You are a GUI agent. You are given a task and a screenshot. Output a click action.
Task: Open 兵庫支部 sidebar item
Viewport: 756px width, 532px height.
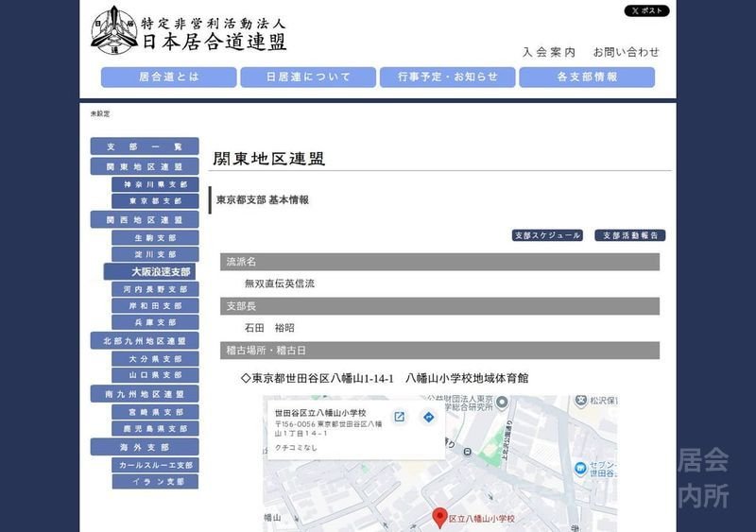155,322
